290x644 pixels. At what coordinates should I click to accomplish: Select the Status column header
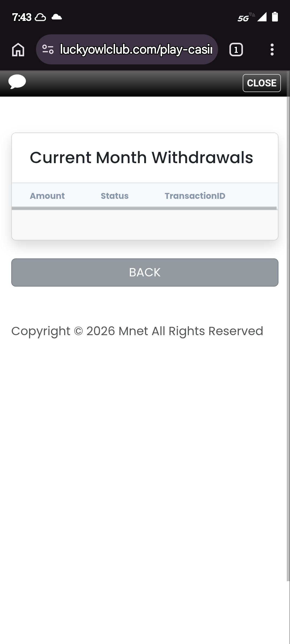115,196
